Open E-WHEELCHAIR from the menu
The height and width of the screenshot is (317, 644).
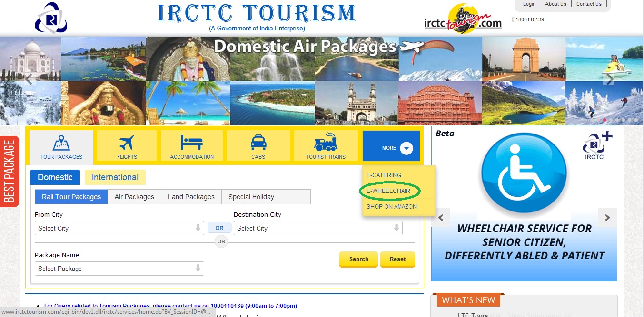[389, 191]
